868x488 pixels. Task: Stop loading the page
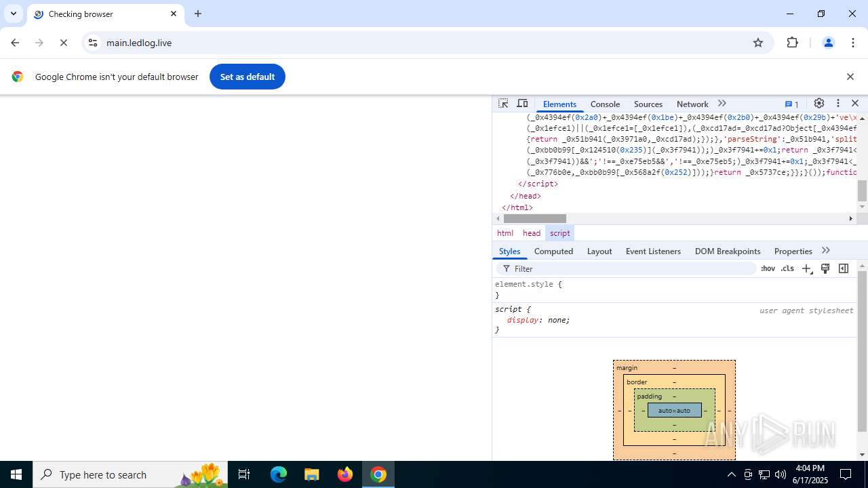point(64,43)
